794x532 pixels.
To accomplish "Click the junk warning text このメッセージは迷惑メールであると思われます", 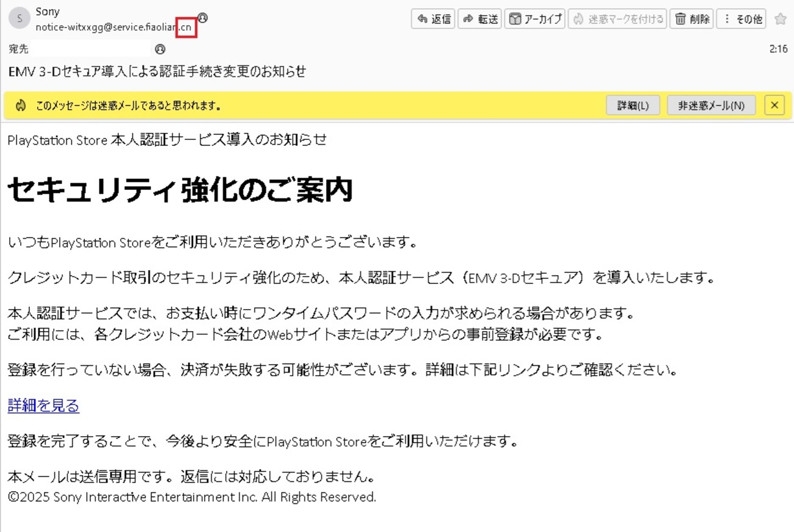I will pyautogui.click(x=128, y=106).
